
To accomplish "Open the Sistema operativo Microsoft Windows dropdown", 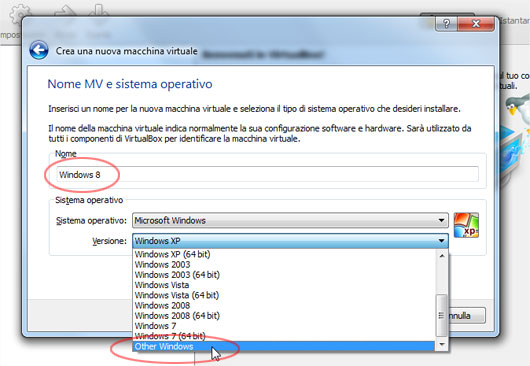I will (290, 220).
